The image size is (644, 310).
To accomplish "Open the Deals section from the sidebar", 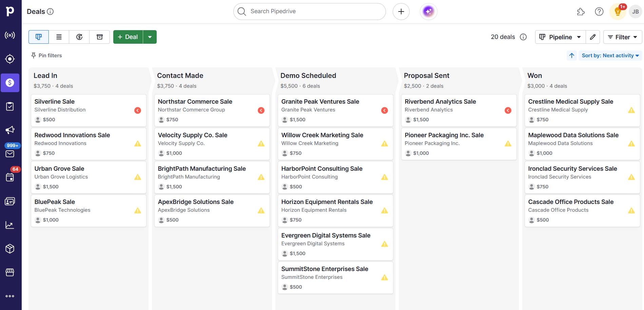I will pos(10,83).
